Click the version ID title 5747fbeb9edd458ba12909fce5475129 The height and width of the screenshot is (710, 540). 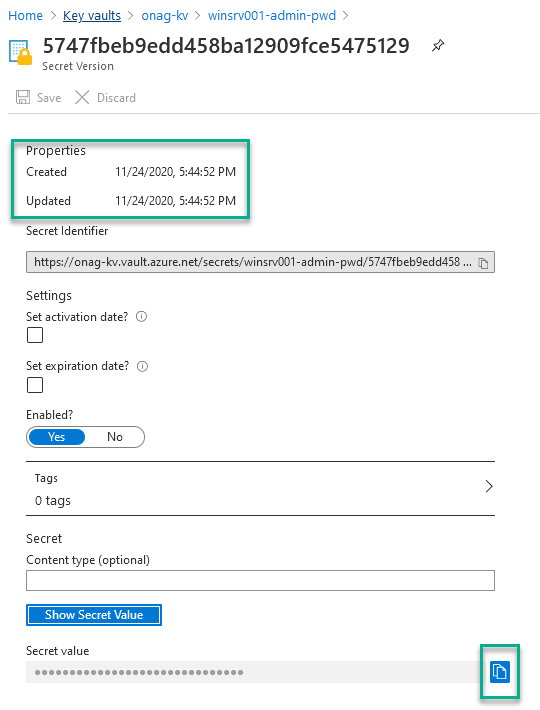[226, 46]
